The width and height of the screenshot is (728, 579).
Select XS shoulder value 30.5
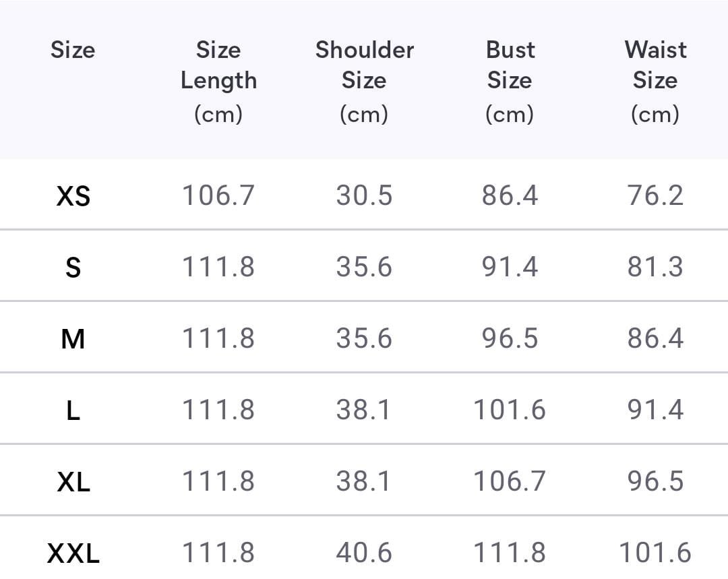[x=364, y=195]
